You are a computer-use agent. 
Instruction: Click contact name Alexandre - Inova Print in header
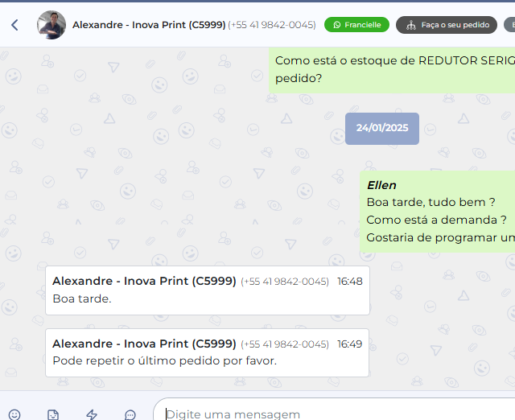(148, 25)
